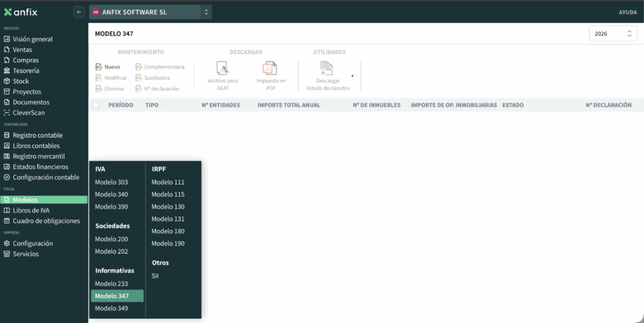Screen dimensions: 644x323
Task: Click the Impuesto en PDF icon
Action: 270,69
